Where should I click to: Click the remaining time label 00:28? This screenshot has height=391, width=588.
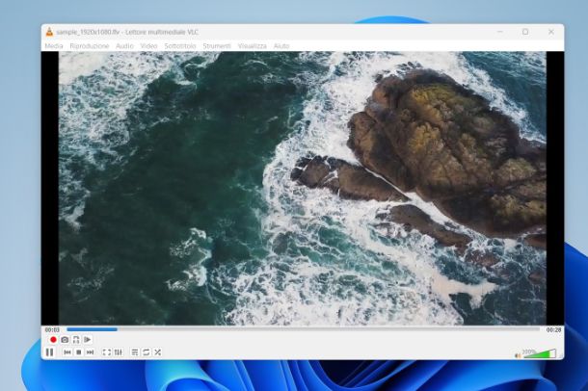point(553,330)
